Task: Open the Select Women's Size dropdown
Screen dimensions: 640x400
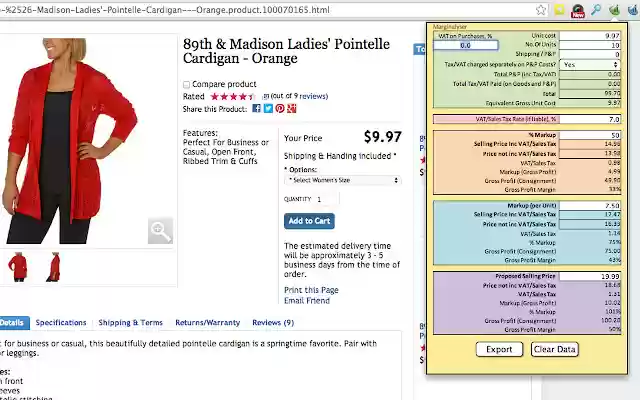Action: (343, 180)
